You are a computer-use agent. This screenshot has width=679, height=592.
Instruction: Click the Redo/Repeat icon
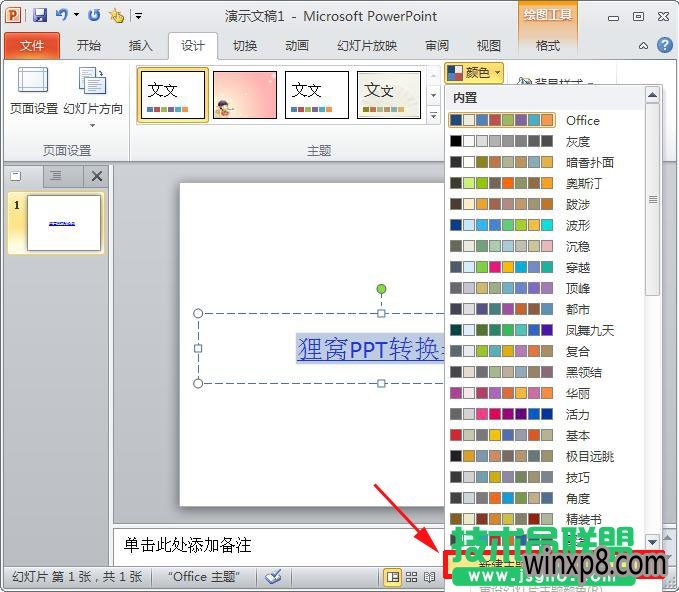click(94, 16)
